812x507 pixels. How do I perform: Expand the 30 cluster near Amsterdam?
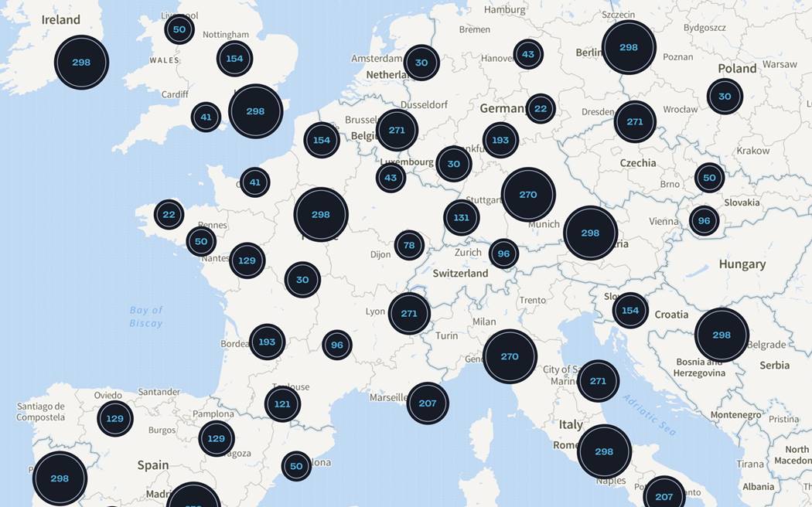point(421,63)
